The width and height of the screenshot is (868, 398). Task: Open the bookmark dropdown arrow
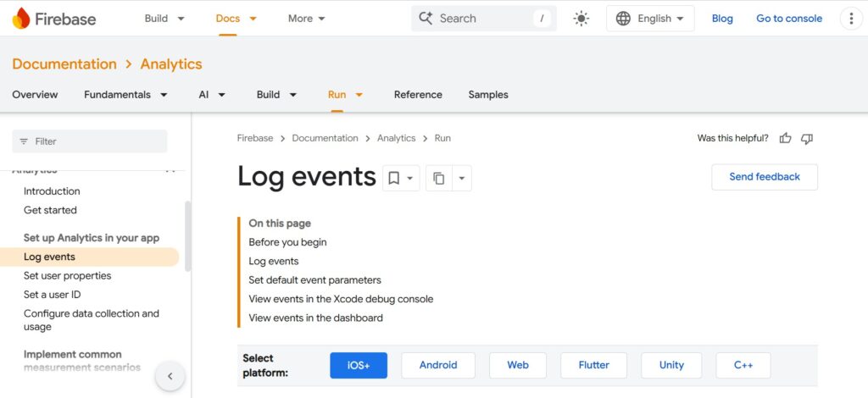410,178
